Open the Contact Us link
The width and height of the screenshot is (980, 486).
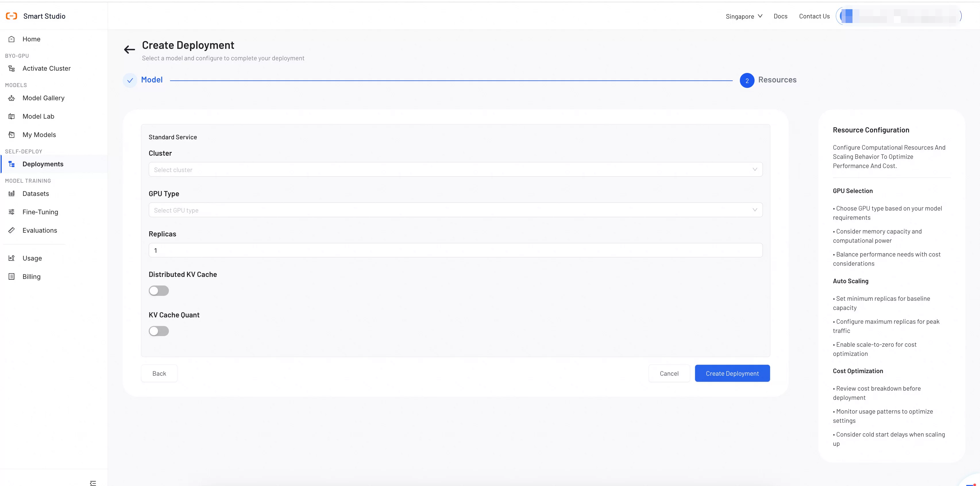click(x=814, y=16)
